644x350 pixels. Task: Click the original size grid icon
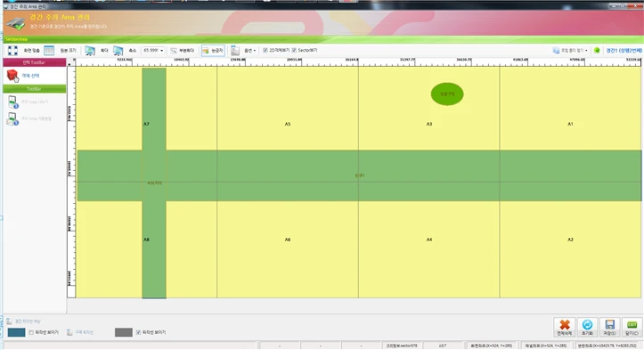pos(49,51)
